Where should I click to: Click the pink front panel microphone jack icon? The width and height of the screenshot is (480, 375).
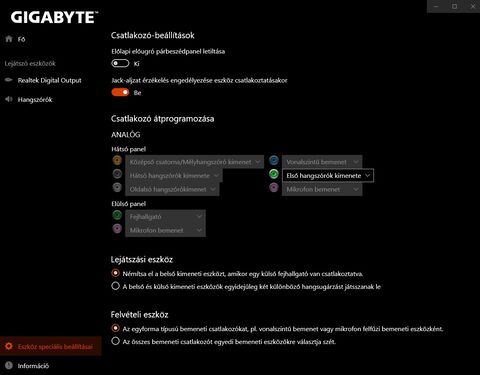[117, 229]
